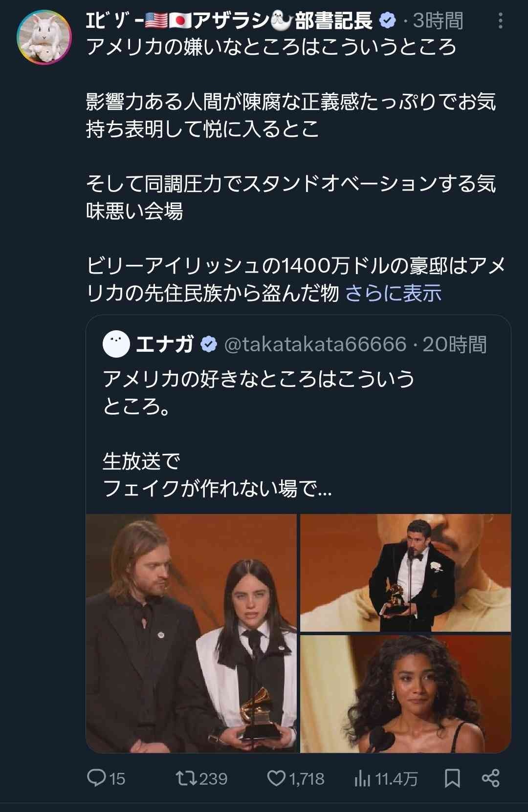Open the @takatakata66666 handle
The image size is (528, 812).
click(x=315, y=344)
